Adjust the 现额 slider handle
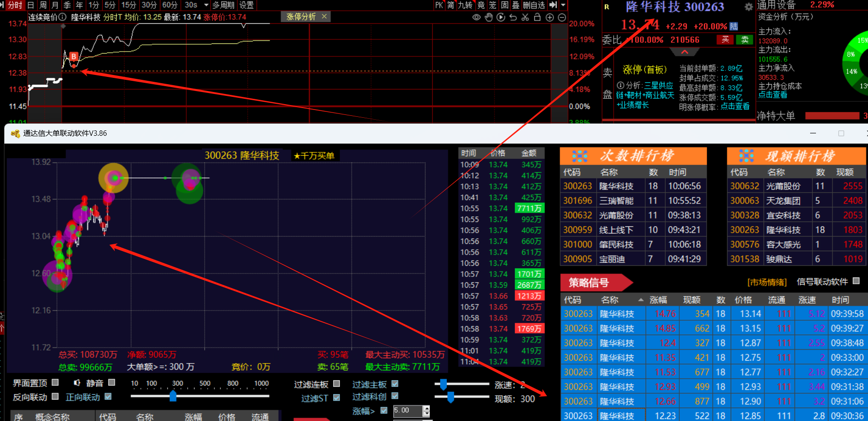 pos(451,398)
